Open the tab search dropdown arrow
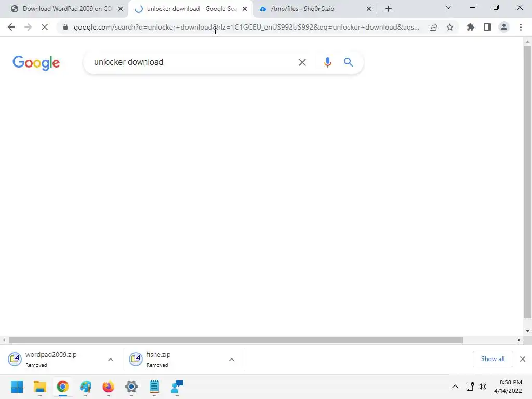Image resolution: width=532 pixels, height=399 pixels. [x=448, y=7]
